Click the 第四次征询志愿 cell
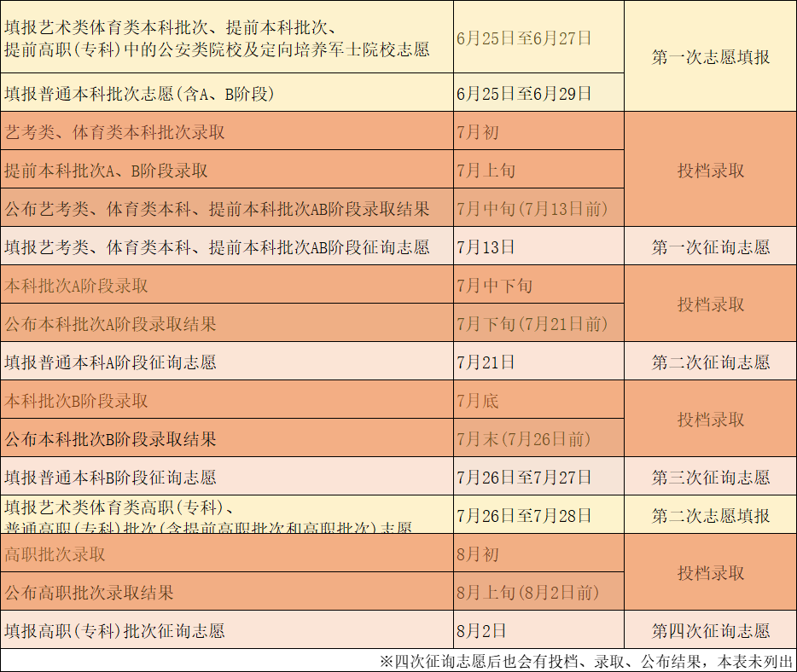 (710, 631)
